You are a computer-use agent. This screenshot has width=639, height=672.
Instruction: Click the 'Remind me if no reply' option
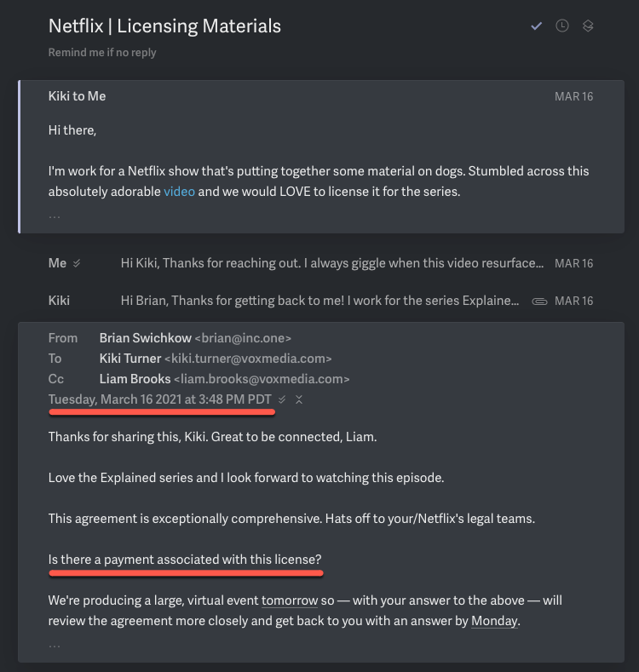[102, 52]
